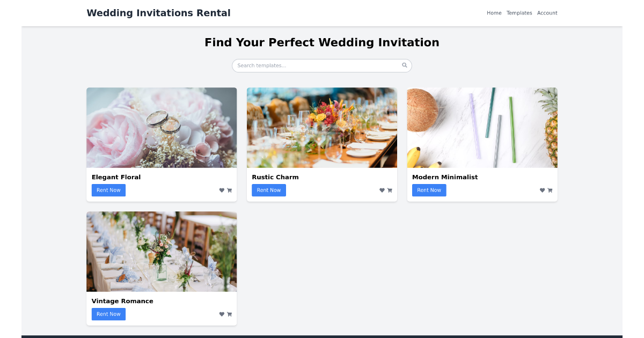Image resolution: width=644 pixels, height=338 pixels.
Task: Click the heart icon on Modern Minimalist
Action: tap(542, 190)
